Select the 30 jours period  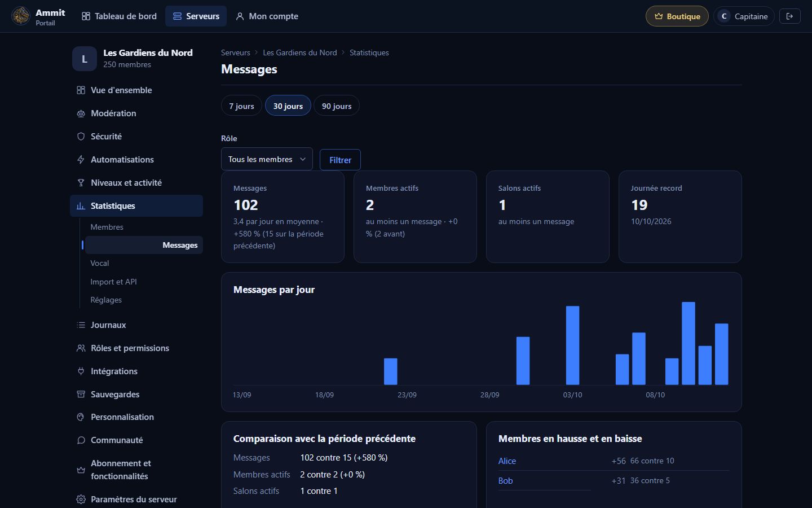[288, 106]
